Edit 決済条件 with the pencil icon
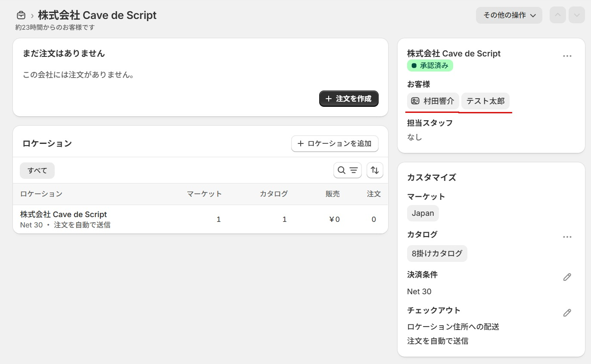Screen dimensions: 591x364 click(567, 277)
